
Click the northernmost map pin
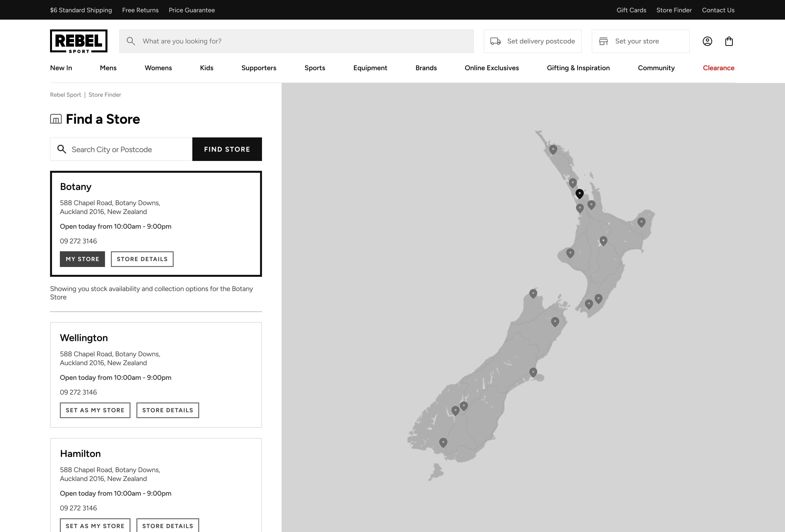[x=553, y=149]
